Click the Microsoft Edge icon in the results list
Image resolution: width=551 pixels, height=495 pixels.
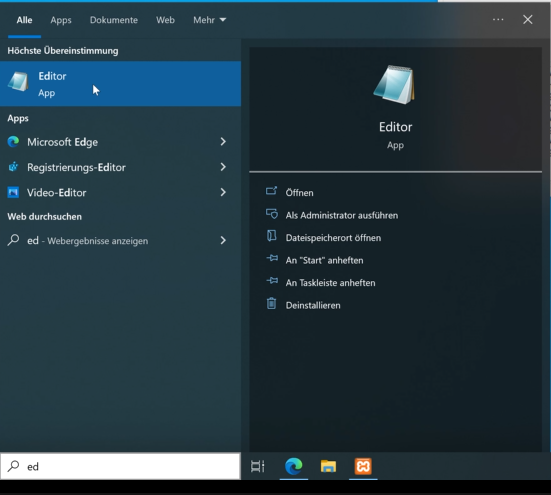click(x=13, y=142)
